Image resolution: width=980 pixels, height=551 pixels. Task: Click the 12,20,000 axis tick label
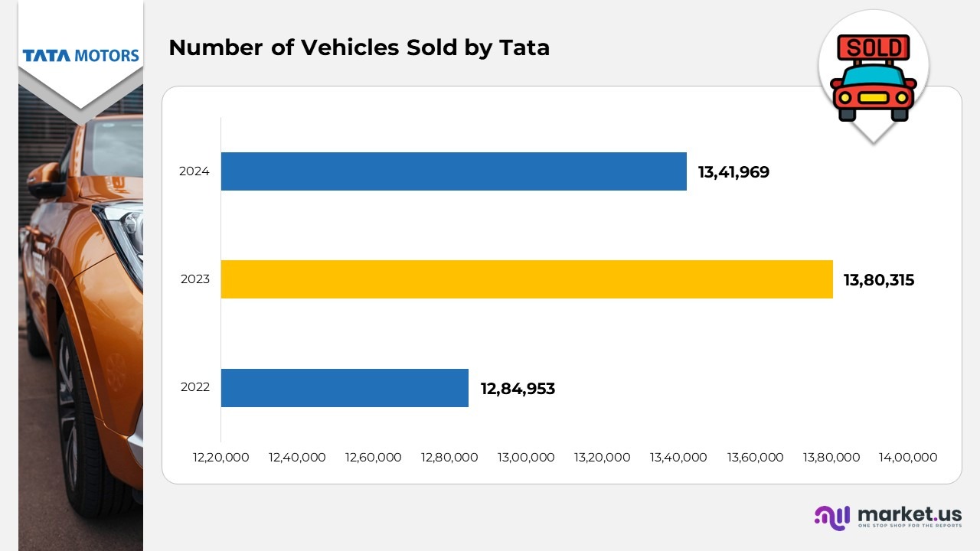[220, 458]
